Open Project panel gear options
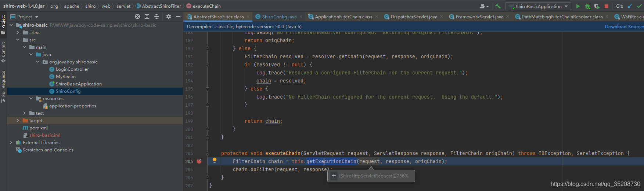The height and width of the screenshot is (191, 644). point(169,16)
